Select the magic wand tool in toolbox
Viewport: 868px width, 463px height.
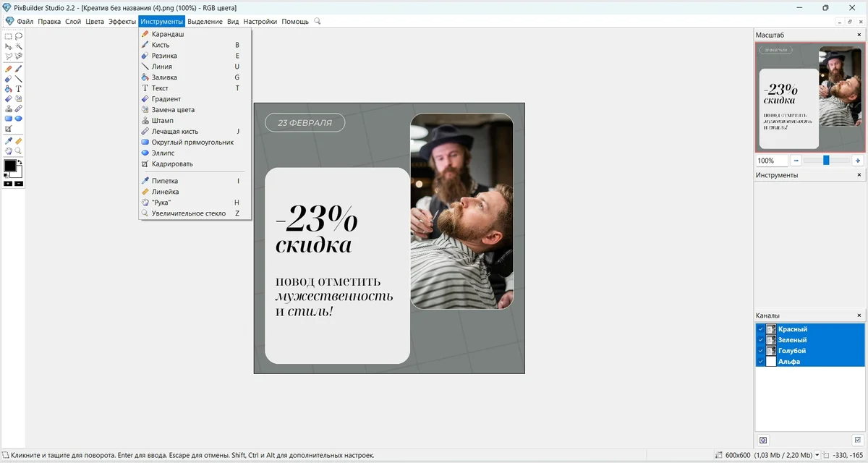(19, 46)
